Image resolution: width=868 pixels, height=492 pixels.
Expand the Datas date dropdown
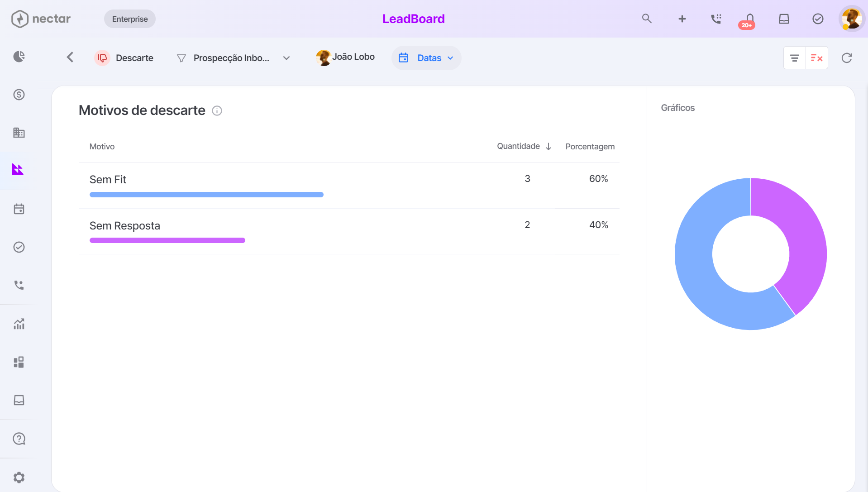[426, 58]
